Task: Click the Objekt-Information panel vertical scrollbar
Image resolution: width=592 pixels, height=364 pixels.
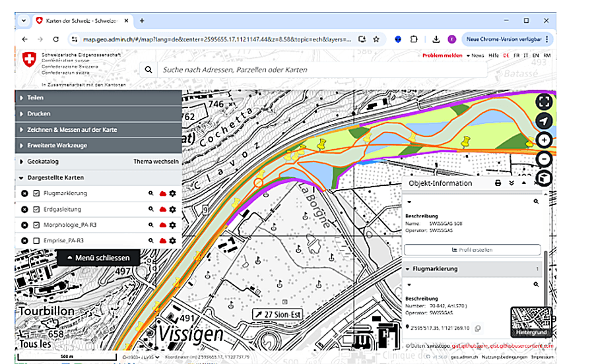Action: pyautogui.click(x=546, y=279)
